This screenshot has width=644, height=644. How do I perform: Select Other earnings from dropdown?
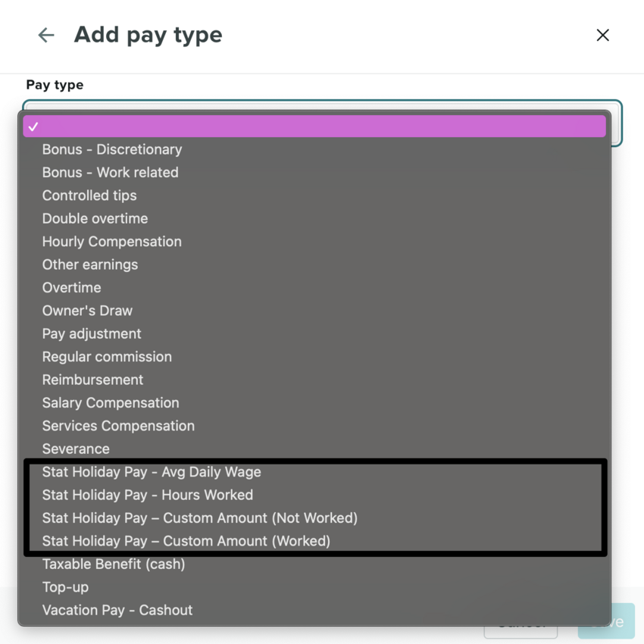[x=90, y=264]
